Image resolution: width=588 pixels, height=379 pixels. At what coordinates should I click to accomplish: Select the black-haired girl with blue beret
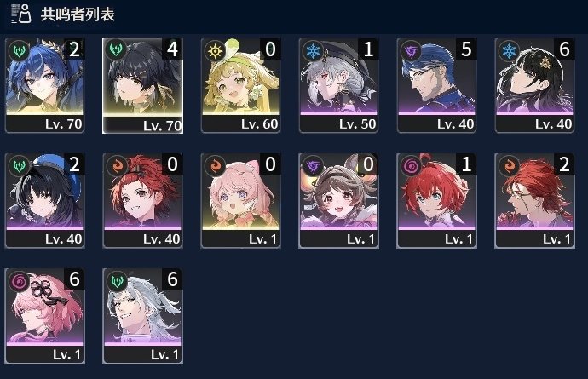point(44,200)
